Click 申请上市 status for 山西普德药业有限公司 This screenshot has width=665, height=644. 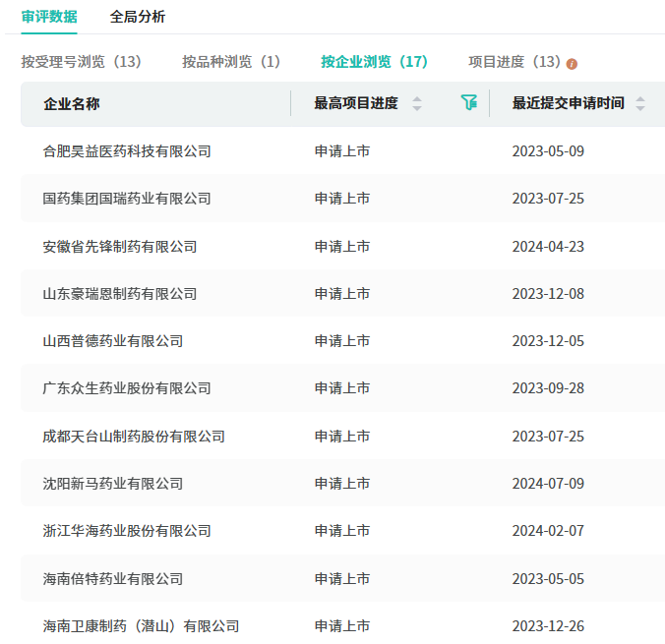tap(342, 341)
